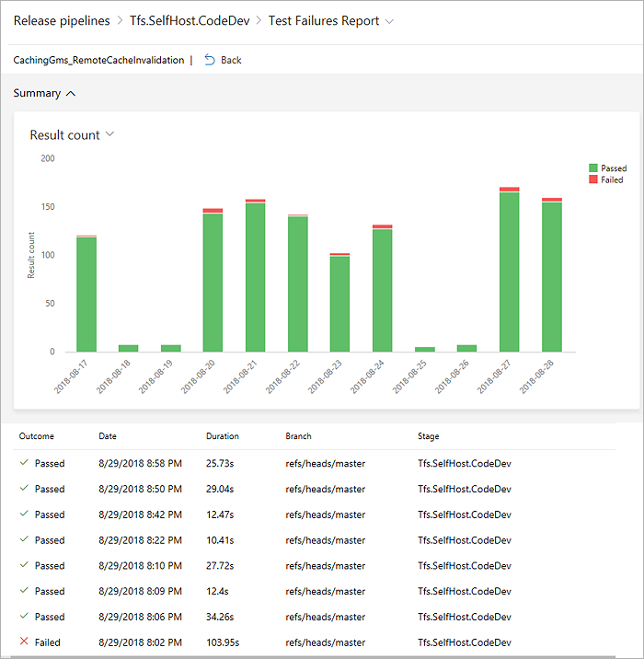Click the 2018-08-21 bar in chart
This screenshot has height=659, width=644.
[x=256, y=275]
